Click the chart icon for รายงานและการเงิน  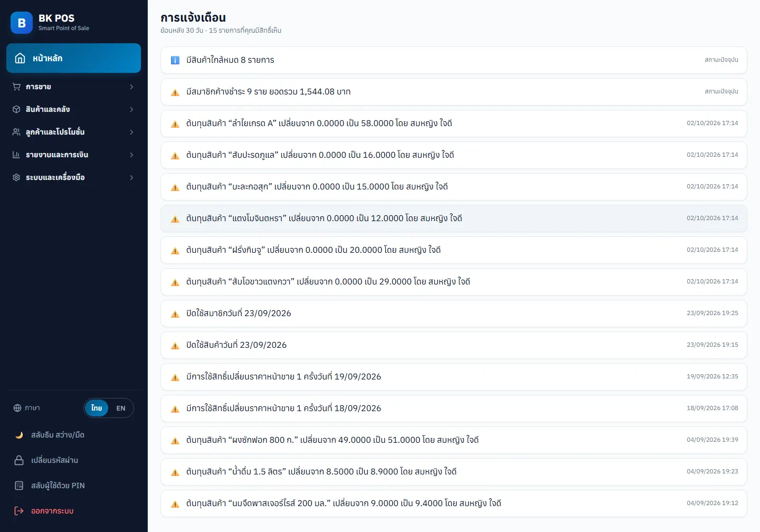tap(16, 155)
